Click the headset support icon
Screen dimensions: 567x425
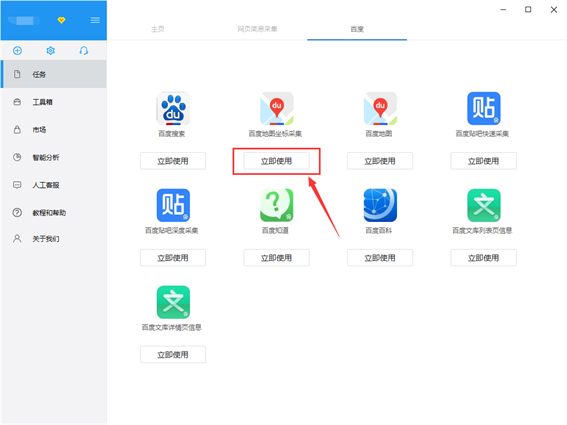point(84,51)
